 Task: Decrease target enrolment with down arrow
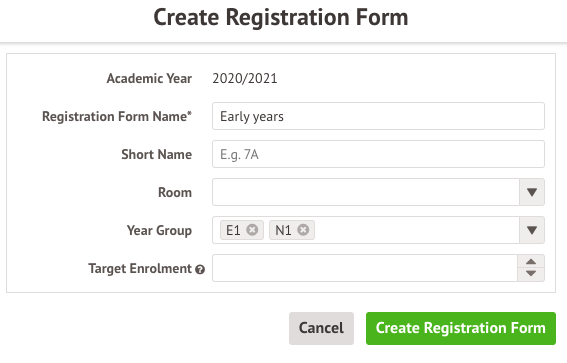tap(531, 274)
